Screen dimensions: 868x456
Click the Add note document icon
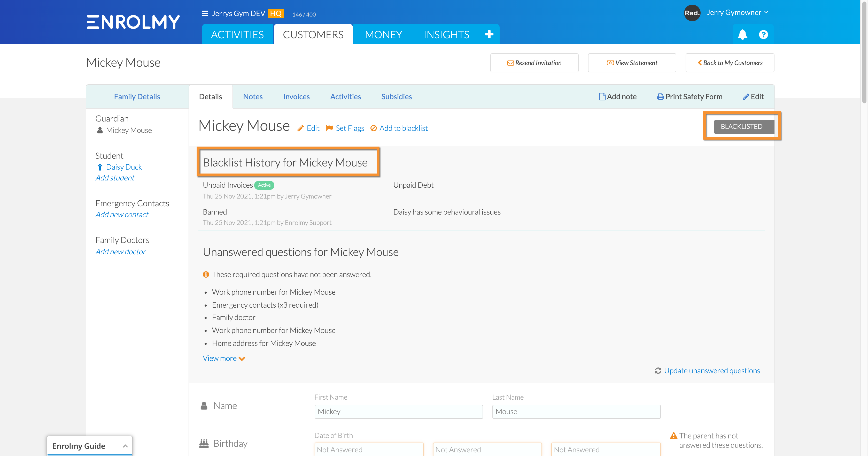tap(602, 97)
